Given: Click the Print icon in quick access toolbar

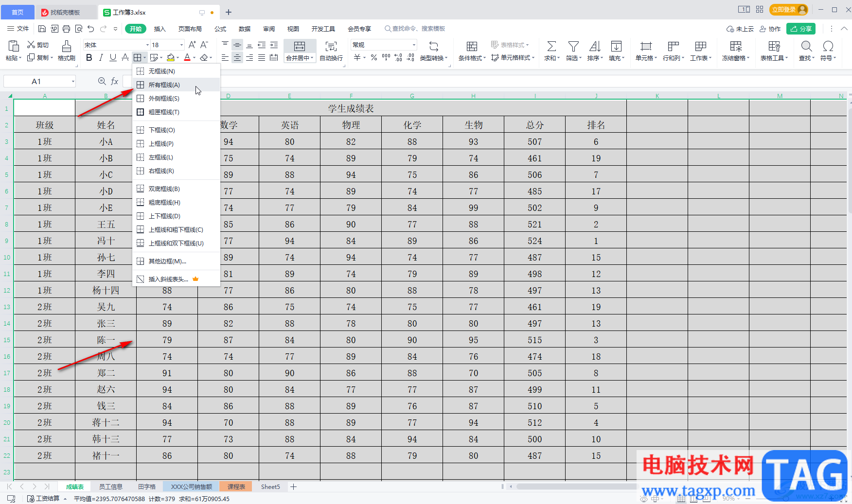Looking at the screenshot, I should [x=67, y=29].
